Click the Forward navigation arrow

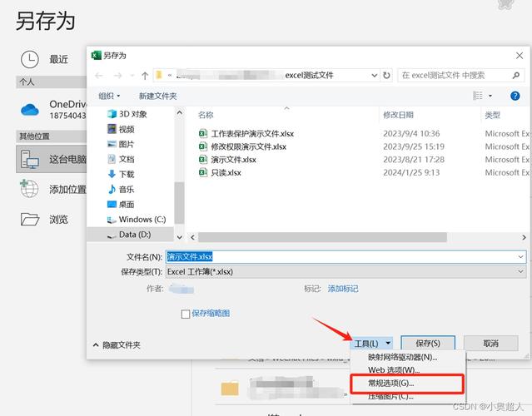[x=117, y=75]
